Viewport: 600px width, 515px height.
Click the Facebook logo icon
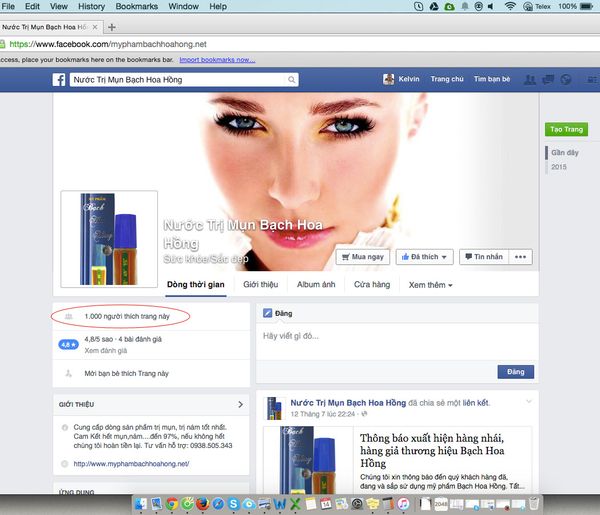coord(59,80)
